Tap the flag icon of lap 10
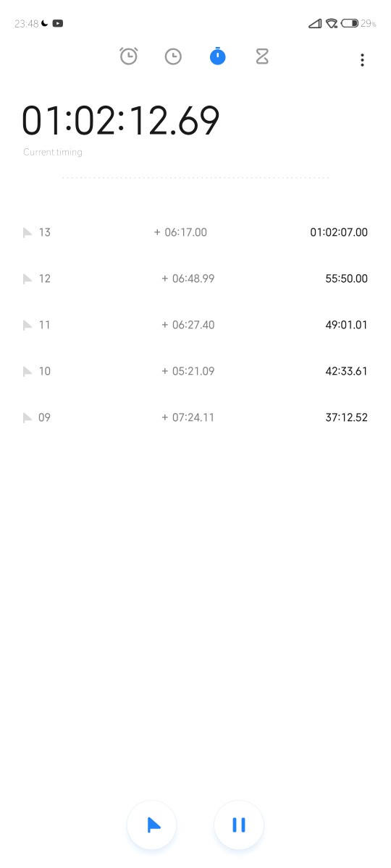The image size is (391, 868). [28, 372]
